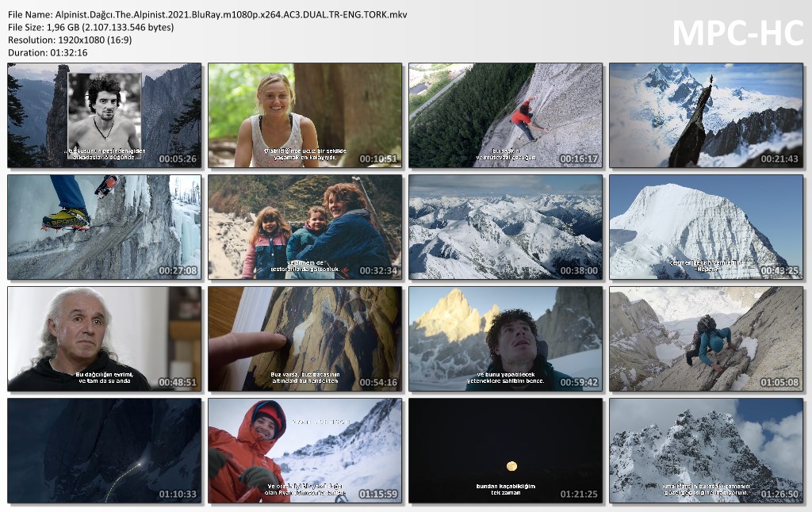Click the dark route-line thumbnail at 01:10:33
The height and width of the screenshot is (512, 812).
click(105, 451)
